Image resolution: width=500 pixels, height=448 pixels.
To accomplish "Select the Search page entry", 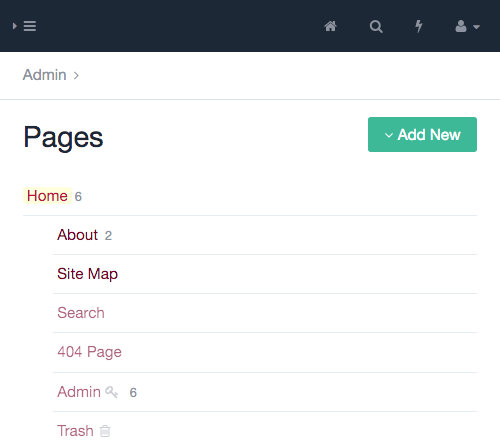I will [x=81, y=313].
